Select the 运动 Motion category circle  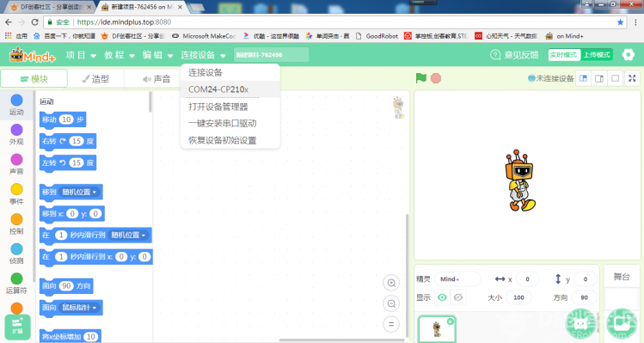16,101
